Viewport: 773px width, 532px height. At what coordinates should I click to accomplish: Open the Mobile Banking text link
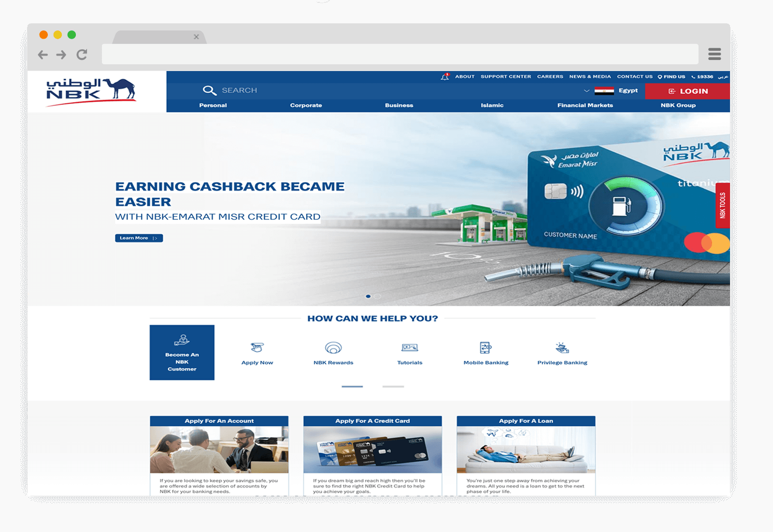pos(486,362)
